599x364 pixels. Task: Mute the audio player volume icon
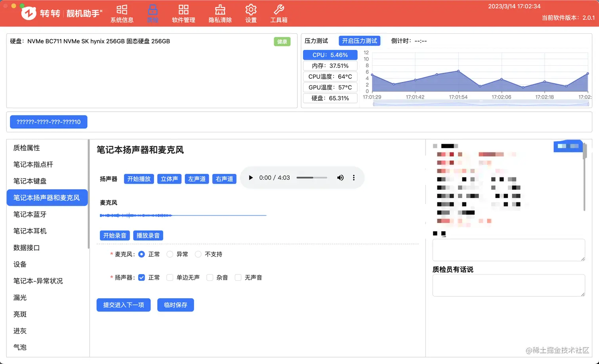[x=340, y=177]
